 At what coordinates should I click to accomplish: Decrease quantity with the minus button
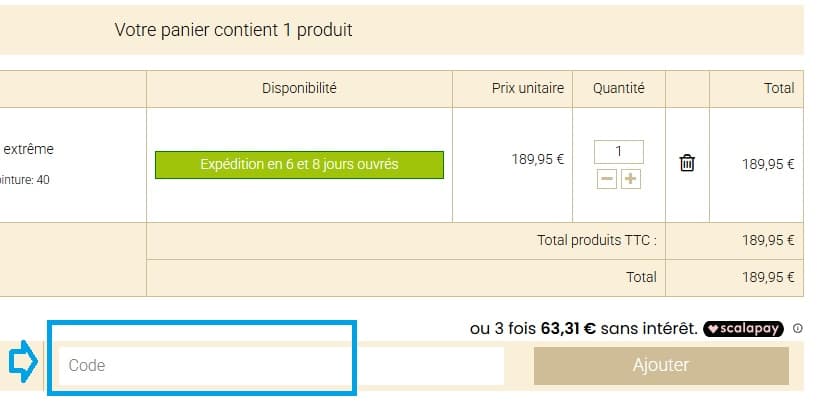[x=607, y=179]
